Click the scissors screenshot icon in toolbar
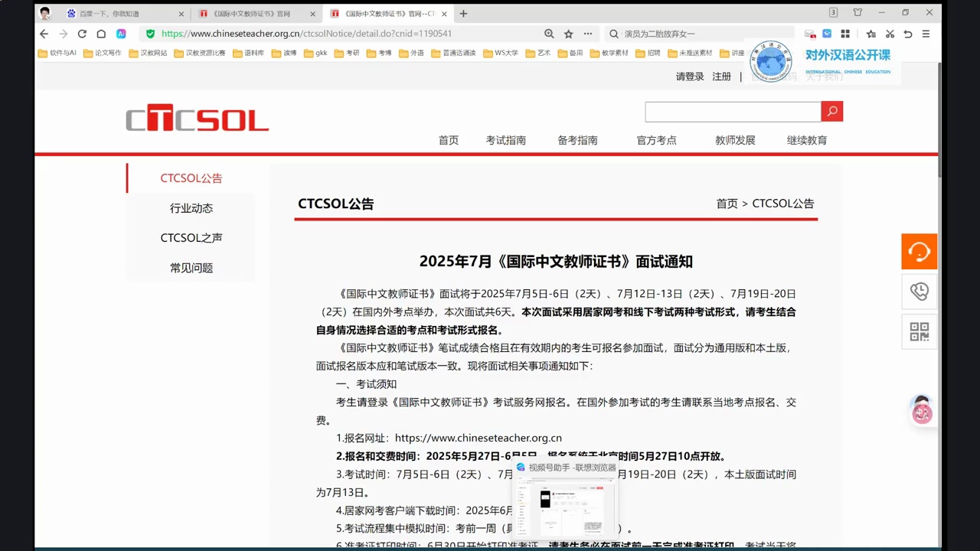This screenshot has width=980, height=551. (890, 33)
